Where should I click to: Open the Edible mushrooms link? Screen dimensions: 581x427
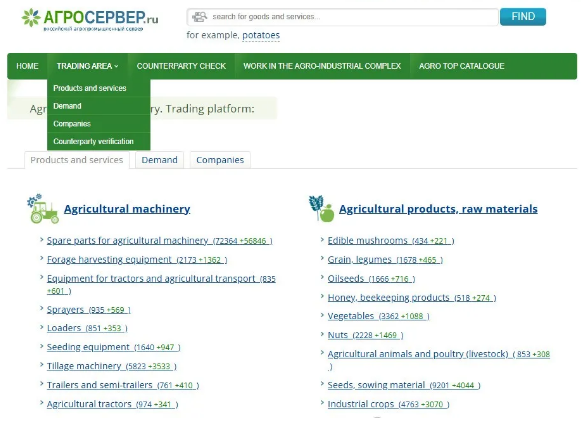[391, 241]
